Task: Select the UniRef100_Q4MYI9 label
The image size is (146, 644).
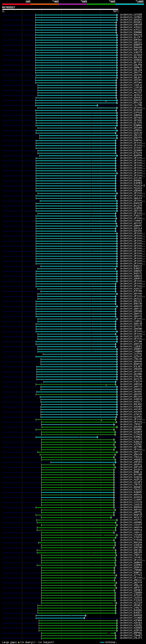Action: [131, 387]
